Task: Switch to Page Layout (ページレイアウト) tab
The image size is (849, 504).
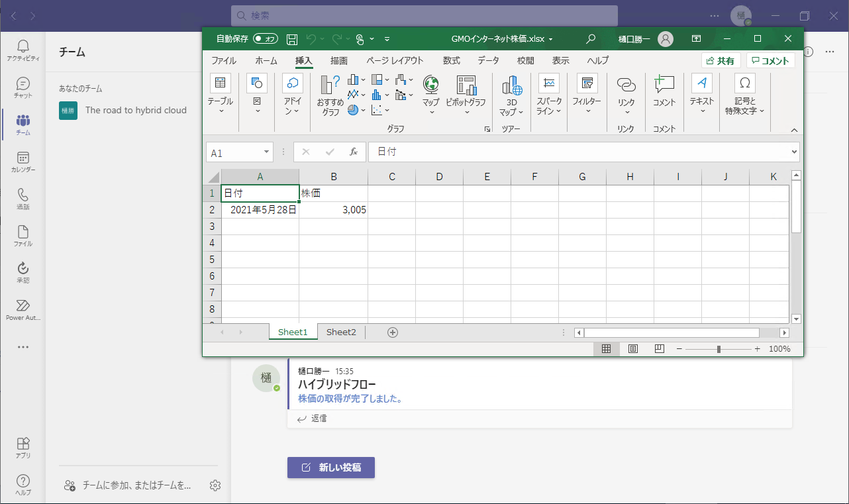Action: tap(395, 60)
